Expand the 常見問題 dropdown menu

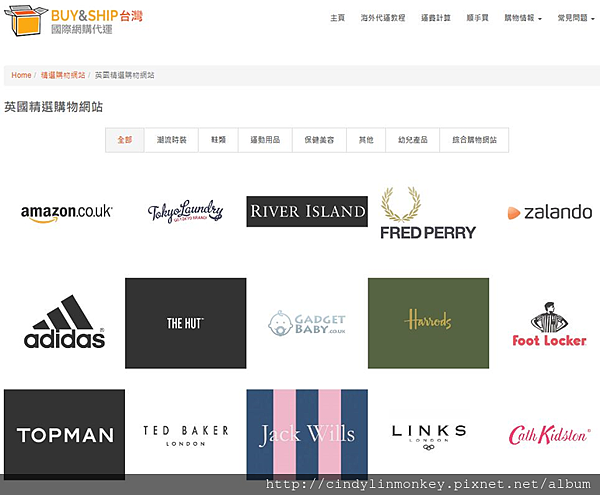coord(576,18)
